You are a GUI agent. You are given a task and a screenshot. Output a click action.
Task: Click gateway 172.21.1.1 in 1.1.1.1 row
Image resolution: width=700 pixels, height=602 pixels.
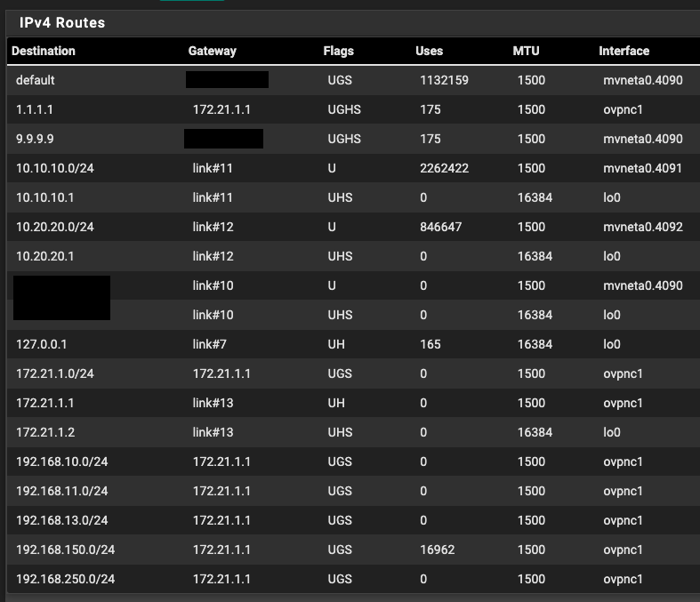[221, 109]
